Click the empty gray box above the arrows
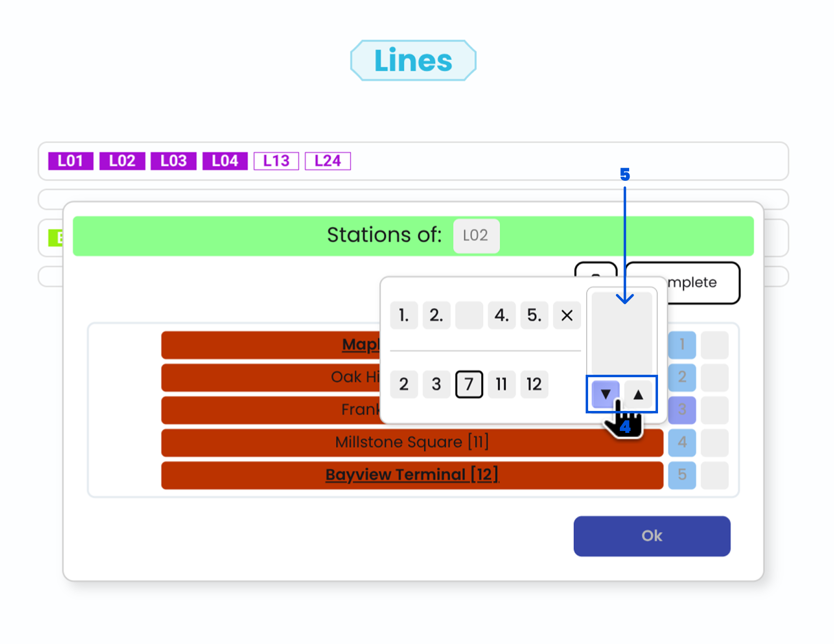The width and height of the screenshot is (834, 644). (621, 333)
